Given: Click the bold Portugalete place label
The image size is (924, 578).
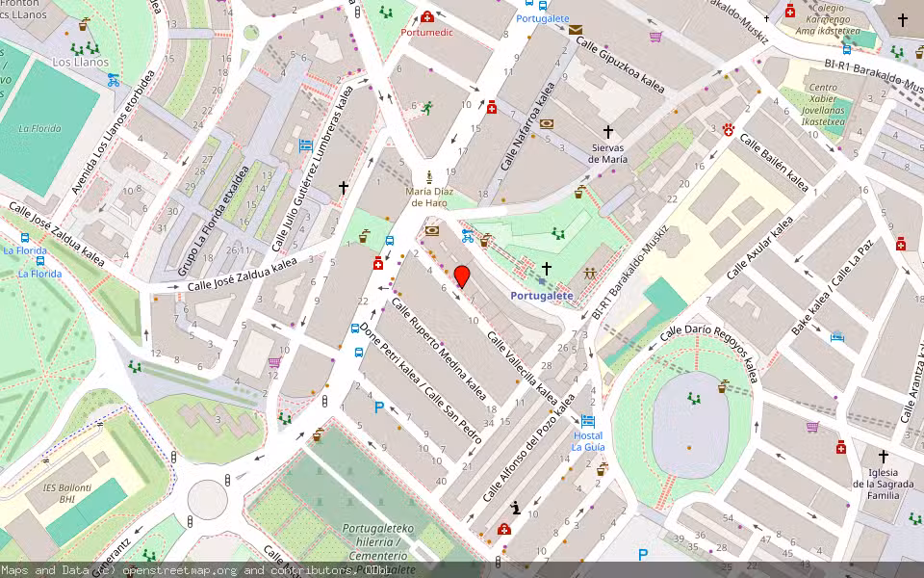Looking at the screenshot, I should tap(541, 297).
